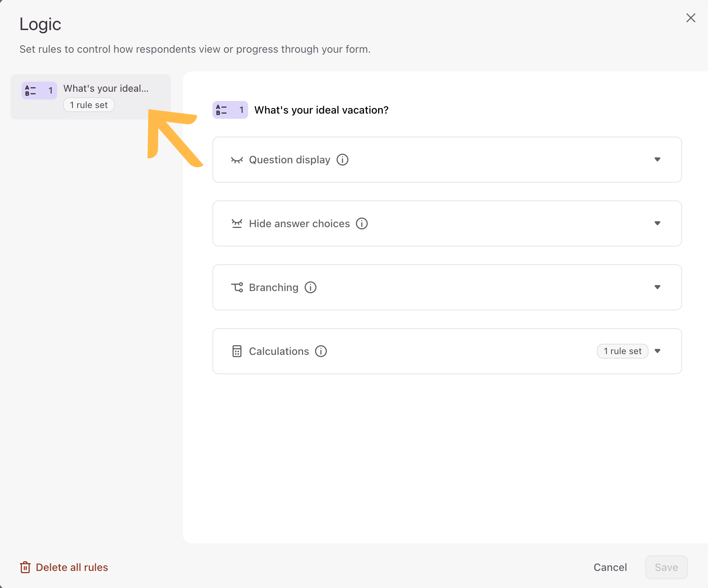Click the trash icon beside Delete all rules
The height and width of the screenshot is (588, 708).
pos(25,567)
